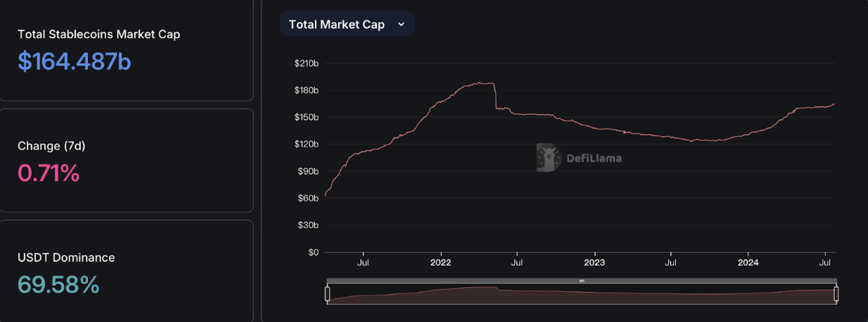Grab the left handle of the range slider
This screenshot has height=322, width=868.
point(327,294)
